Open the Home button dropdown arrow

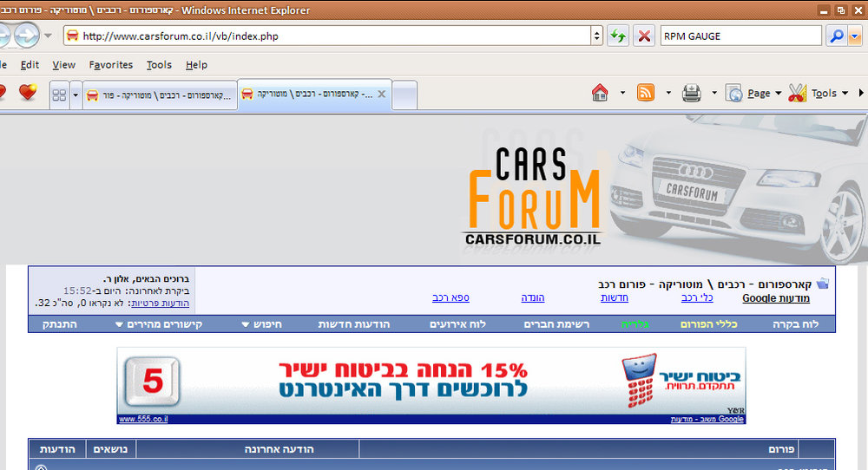click(622, 93)
